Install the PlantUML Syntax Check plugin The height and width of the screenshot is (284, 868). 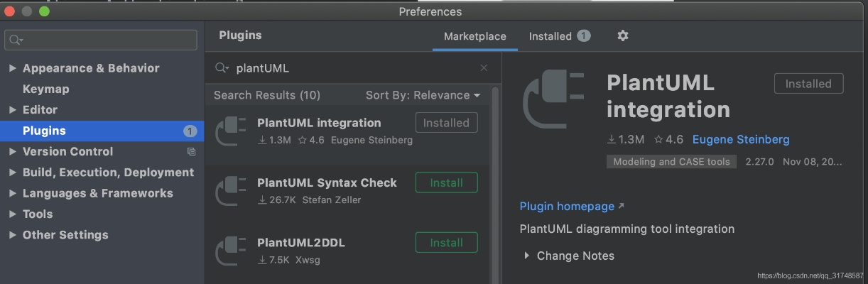[446, 182]
